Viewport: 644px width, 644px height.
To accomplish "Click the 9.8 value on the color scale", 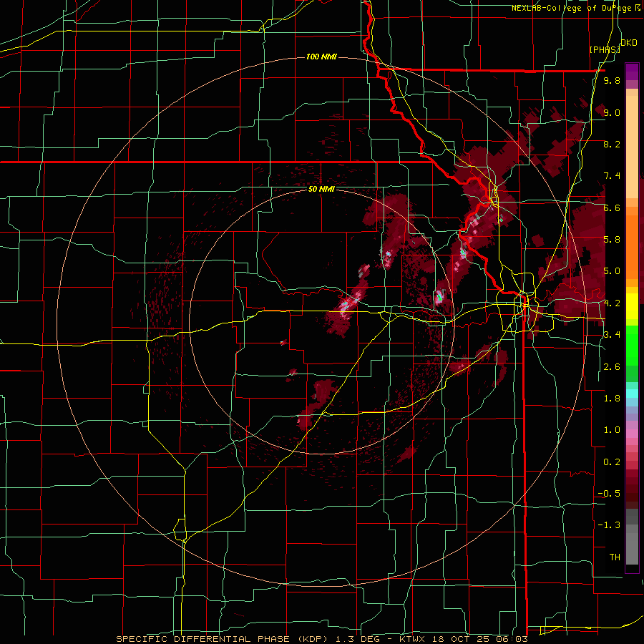I will 612,81.
